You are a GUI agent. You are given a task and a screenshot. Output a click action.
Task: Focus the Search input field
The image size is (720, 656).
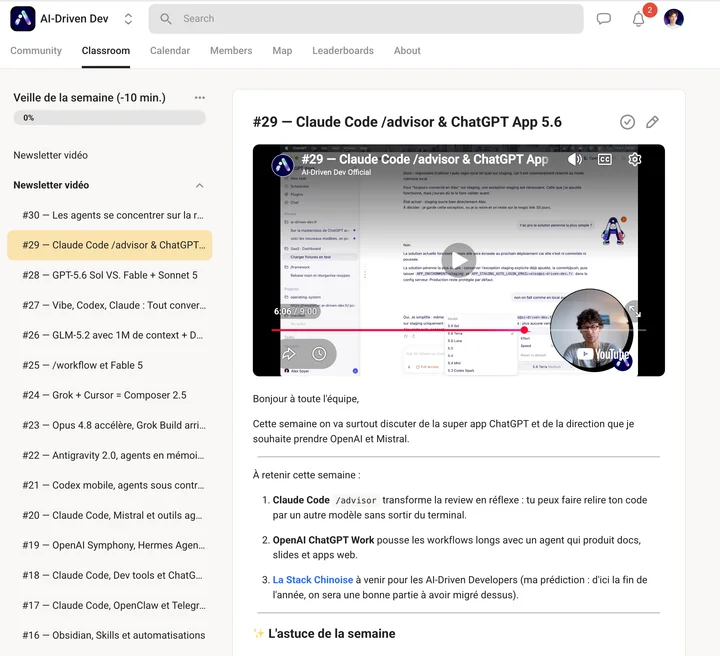pos(366,19)
